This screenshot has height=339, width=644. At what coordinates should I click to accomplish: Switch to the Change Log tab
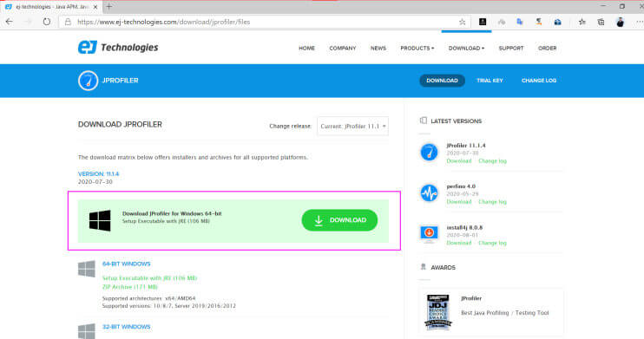click(539, 81)
